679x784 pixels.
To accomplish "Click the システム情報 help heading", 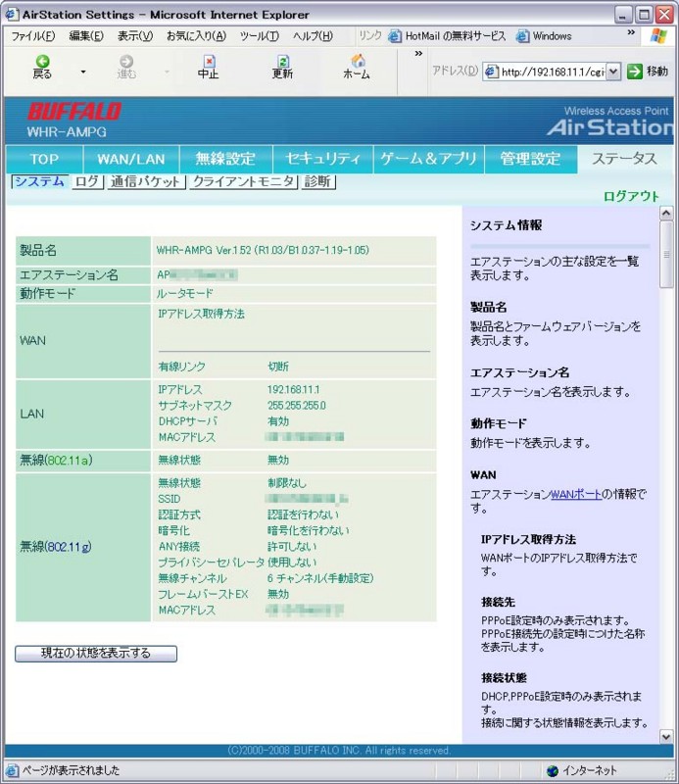I will [x=506, y=225].
